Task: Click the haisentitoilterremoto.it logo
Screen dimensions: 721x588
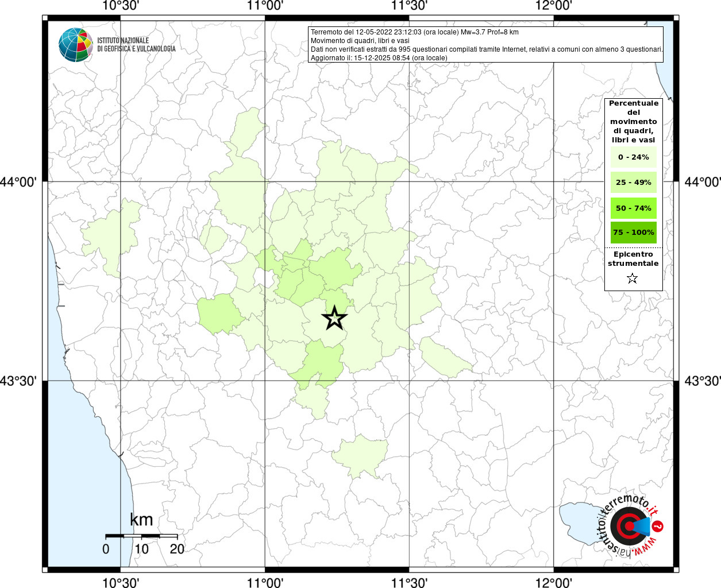Action: click(x=630, y=525)
